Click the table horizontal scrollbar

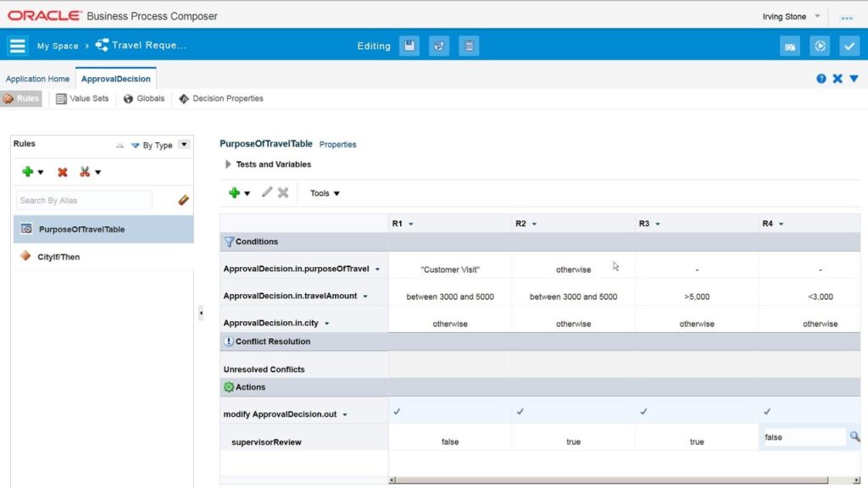[612, 480]
